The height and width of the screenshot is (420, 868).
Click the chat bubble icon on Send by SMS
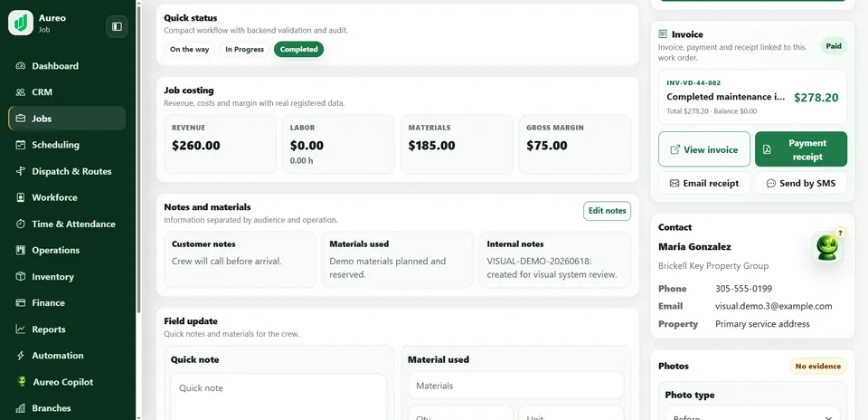pos(770,184)
